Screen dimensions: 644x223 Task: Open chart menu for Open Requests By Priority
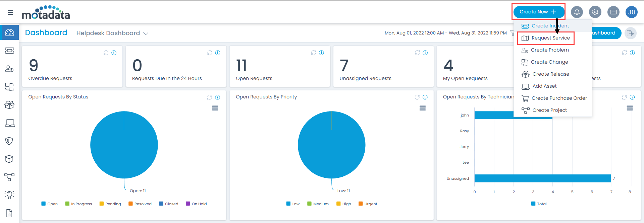pyautogui.click(x=423, y=108)
